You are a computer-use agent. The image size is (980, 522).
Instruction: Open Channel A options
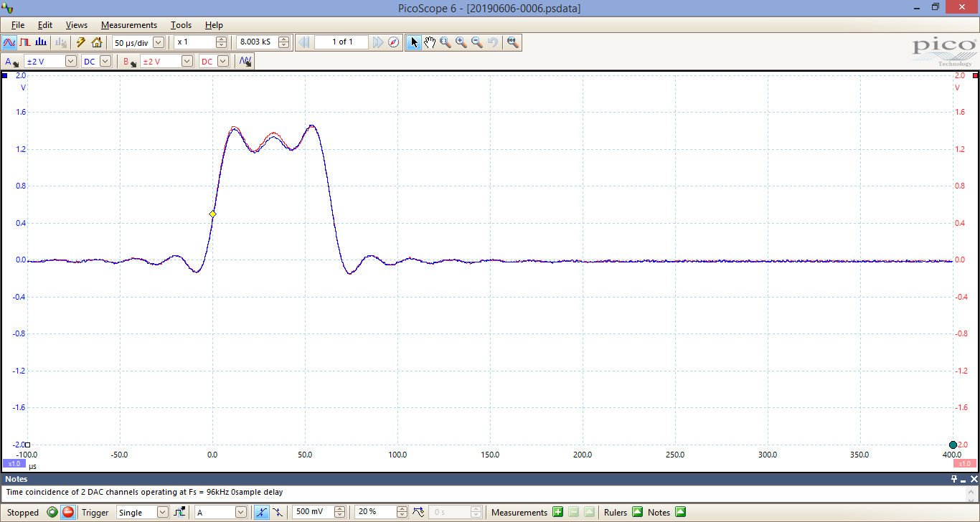[x=11, y=62]
